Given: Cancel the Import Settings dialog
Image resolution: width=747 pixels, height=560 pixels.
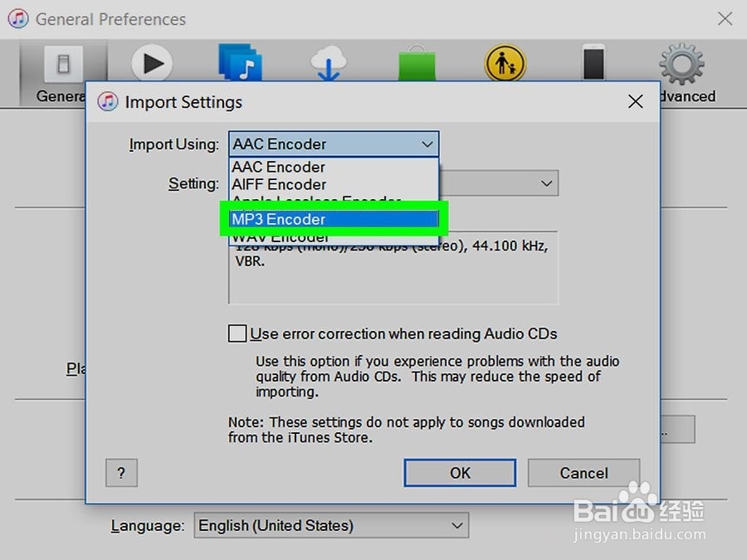Looking at the screenshot, I should pos(583,473).
